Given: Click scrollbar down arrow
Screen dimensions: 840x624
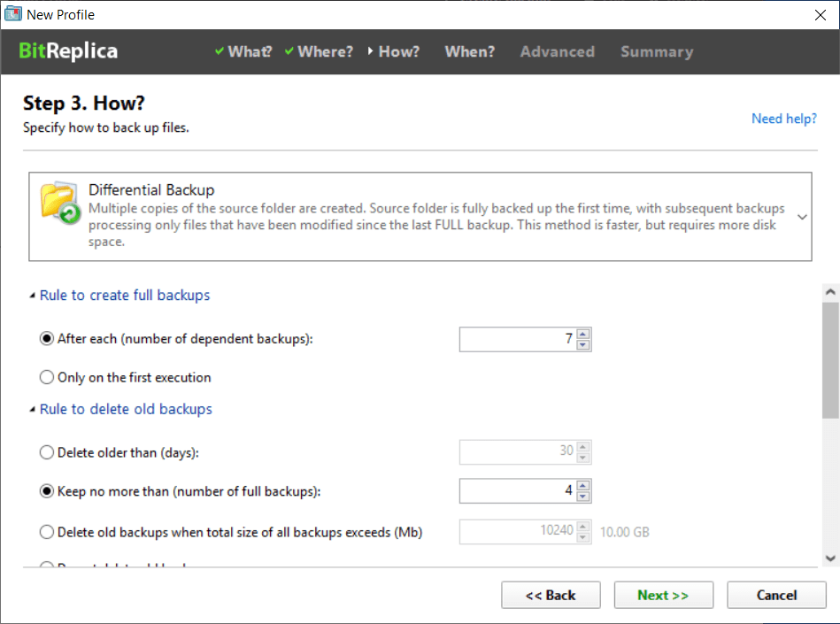Looking at the screenshot, I should (x=830, y=559).
